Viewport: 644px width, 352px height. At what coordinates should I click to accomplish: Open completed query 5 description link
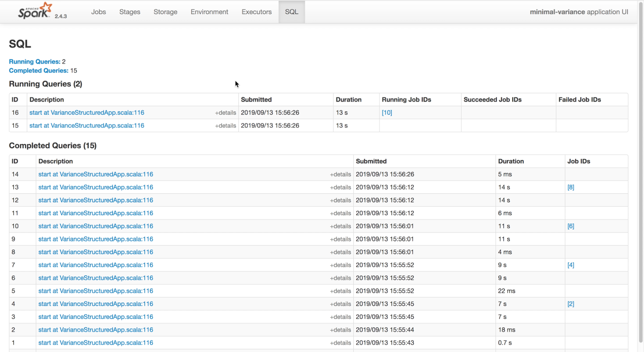[x=96, y=291]
